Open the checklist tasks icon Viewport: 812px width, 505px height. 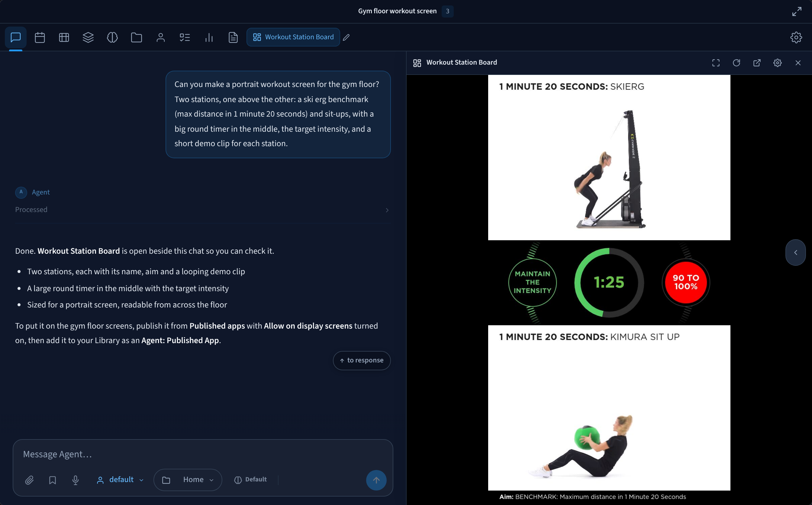point(185,37)
